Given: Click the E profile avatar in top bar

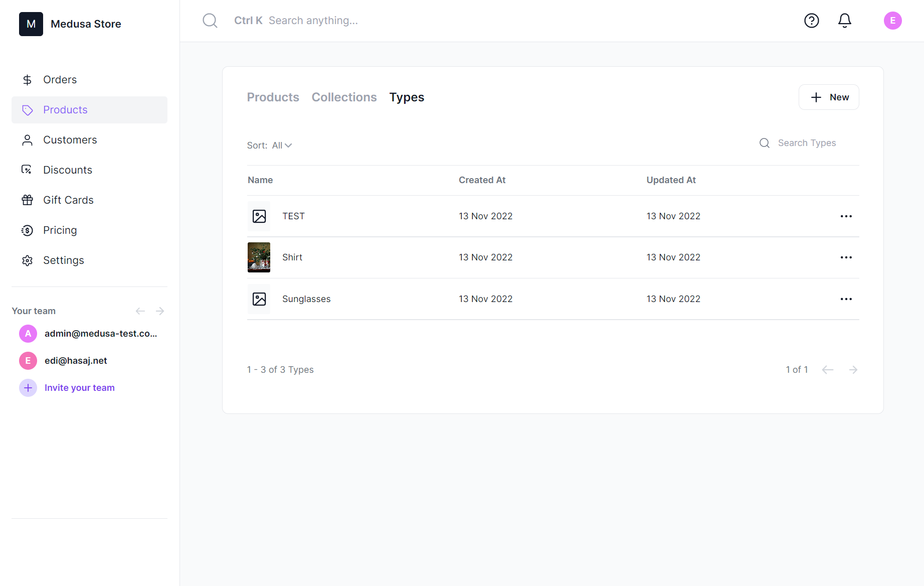Looking at the screenshot, I should tap(892, 21).
